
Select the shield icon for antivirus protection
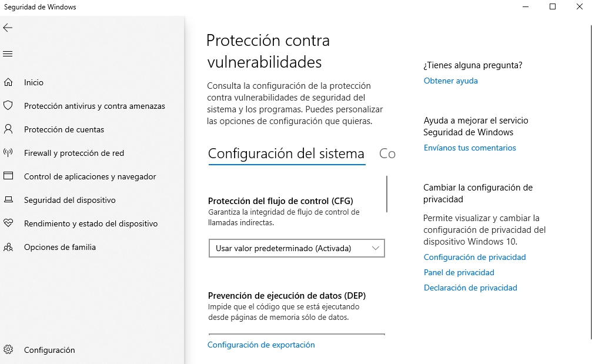click(9, 106)
